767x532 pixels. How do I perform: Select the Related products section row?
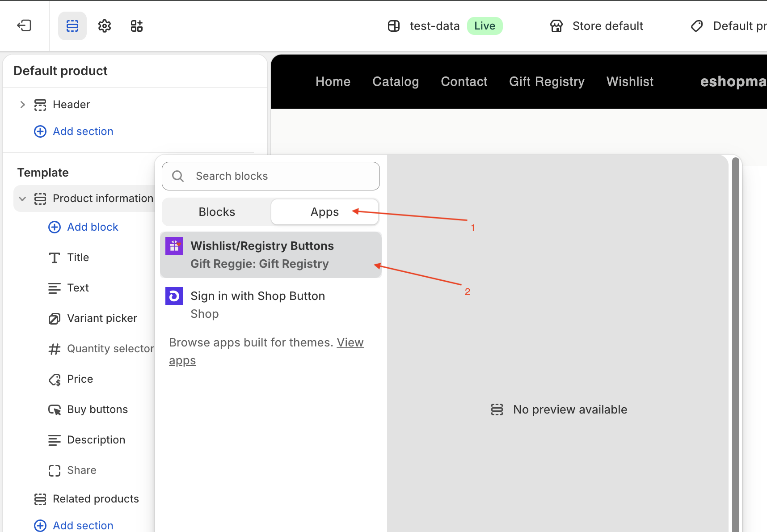pyautogui.click(x=84, y=499)
